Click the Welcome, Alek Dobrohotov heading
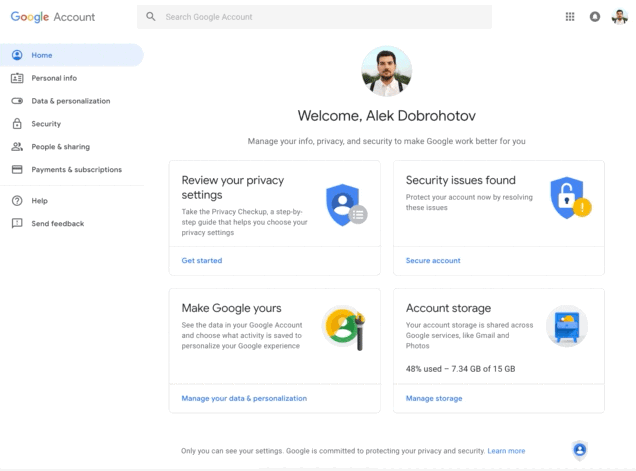This screenshot has height=471, width=636. pyautogui.click(x=387, y=116)
